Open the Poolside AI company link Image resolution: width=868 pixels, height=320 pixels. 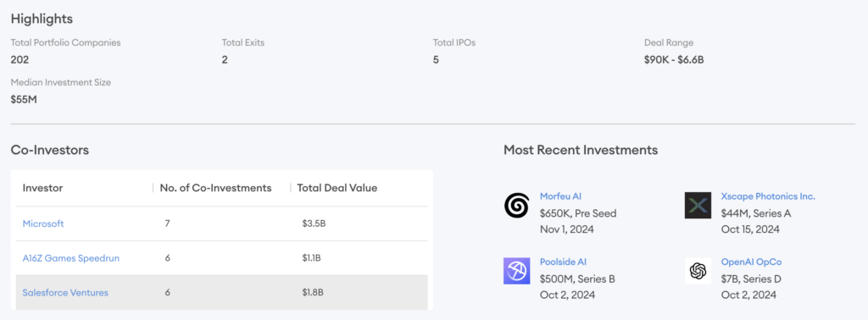click(563, 262)
